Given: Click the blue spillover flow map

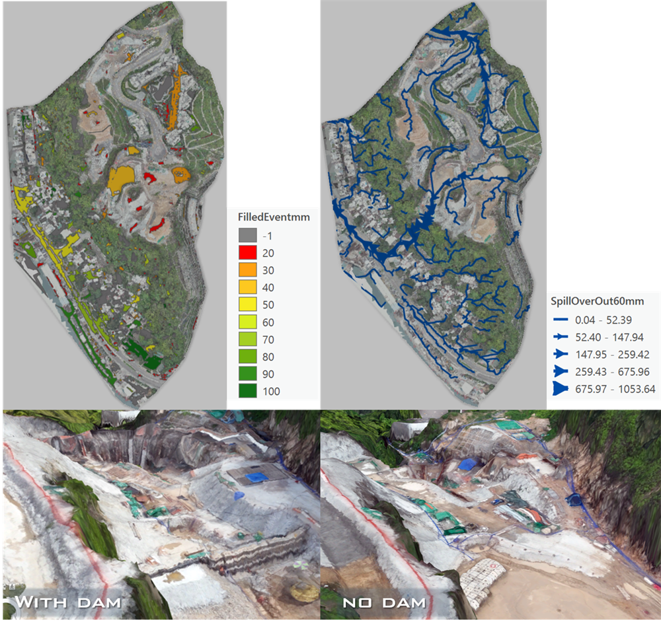Looking at the screenshot, I should click(433, 198).
